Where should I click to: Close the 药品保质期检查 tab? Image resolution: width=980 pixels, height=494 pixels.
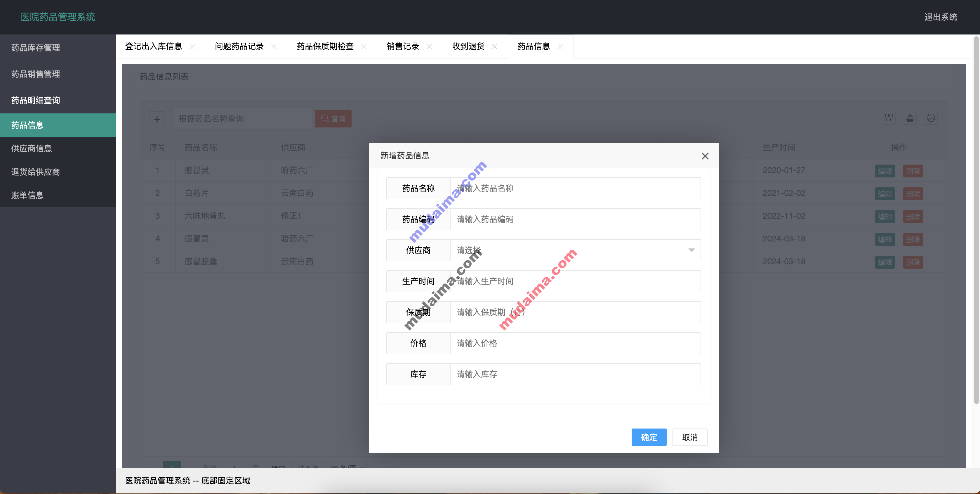coord(364,46)
